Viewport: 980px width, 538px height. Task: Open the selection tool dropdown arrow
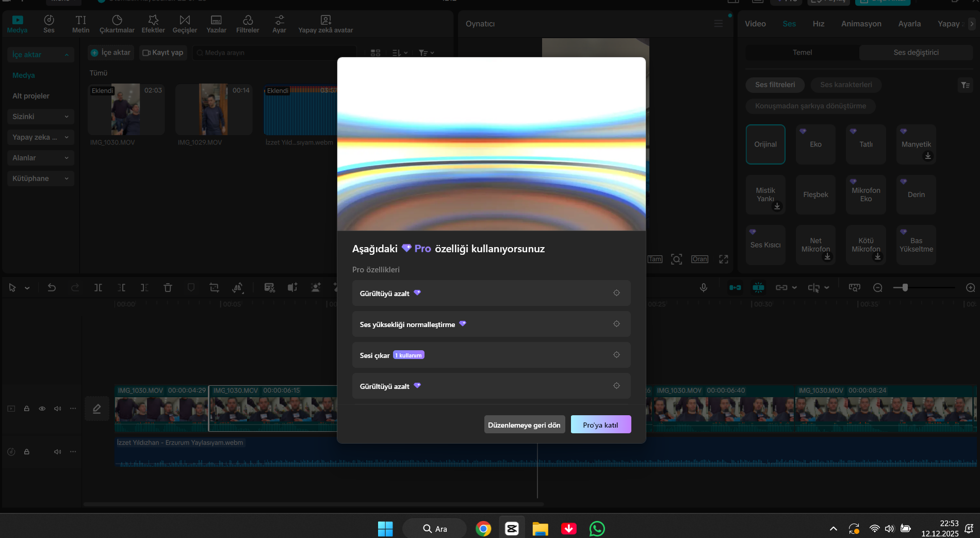pyautogui.click(x=27, y=288)
